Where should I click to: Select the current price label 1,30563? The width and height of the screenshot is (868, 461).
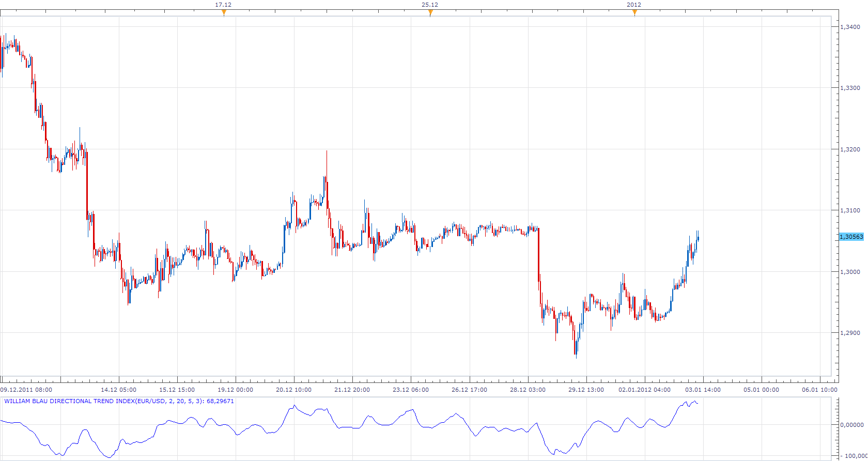point(851,237)
